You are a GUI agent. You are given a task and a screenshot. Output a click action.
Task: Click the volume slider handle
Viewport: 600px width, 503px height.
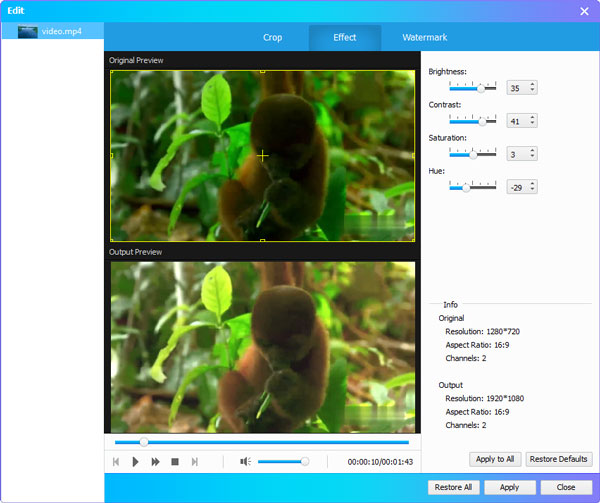click(x=305, y=462)
